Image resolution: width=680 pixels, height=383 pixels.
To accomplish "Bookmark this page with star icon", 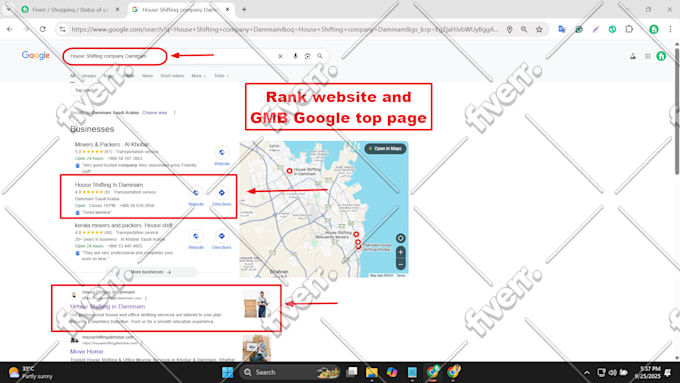I will [539, 29].
